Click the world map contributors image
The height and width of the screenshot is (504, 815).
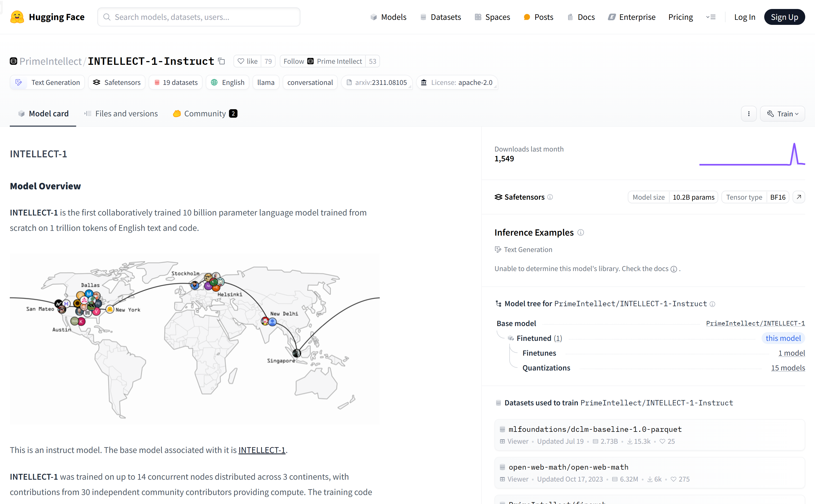195,339
